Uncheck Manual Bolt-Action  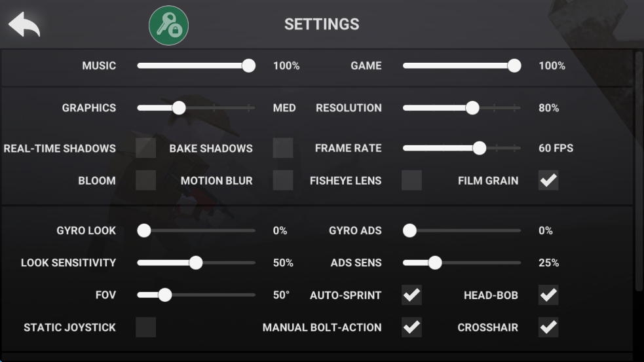click(411, 327)
